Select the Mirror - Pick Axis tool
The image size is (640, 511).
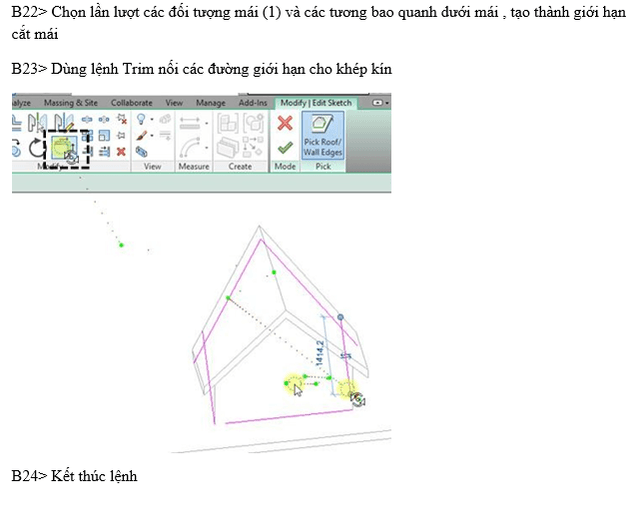pyautogui.click(x=37, y=122)
